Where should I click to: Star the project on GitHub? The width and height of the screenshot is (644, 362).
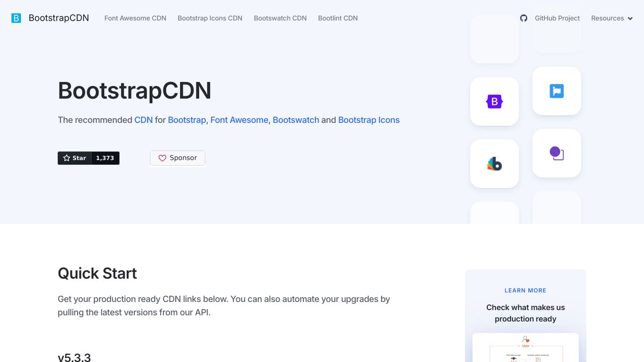click(x=74, y=158)
